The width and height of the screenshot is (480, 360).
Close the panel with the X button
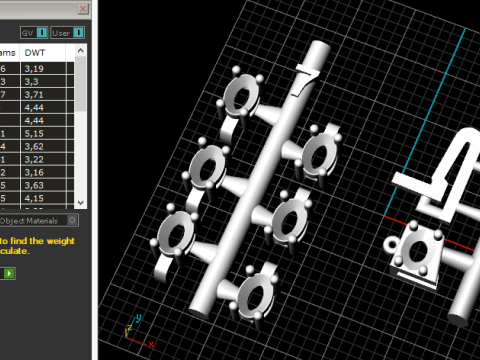[x=83, y=9]
